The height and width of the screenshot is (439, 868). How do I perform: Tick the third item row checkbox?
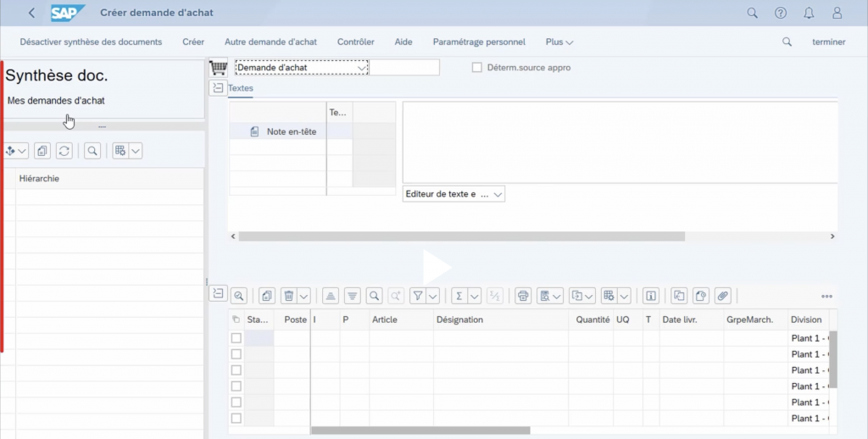(x=236, y=370)
